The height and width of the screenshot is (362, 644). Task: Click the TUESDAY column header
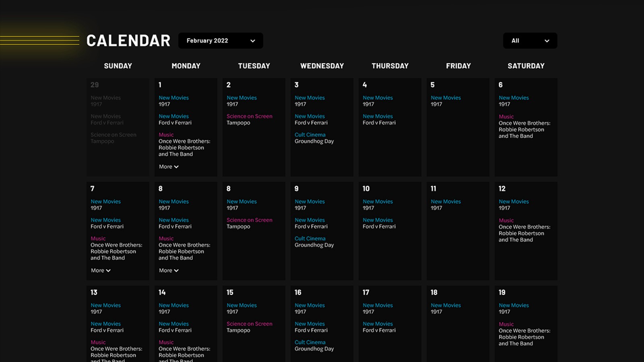(x=254, y=66)
